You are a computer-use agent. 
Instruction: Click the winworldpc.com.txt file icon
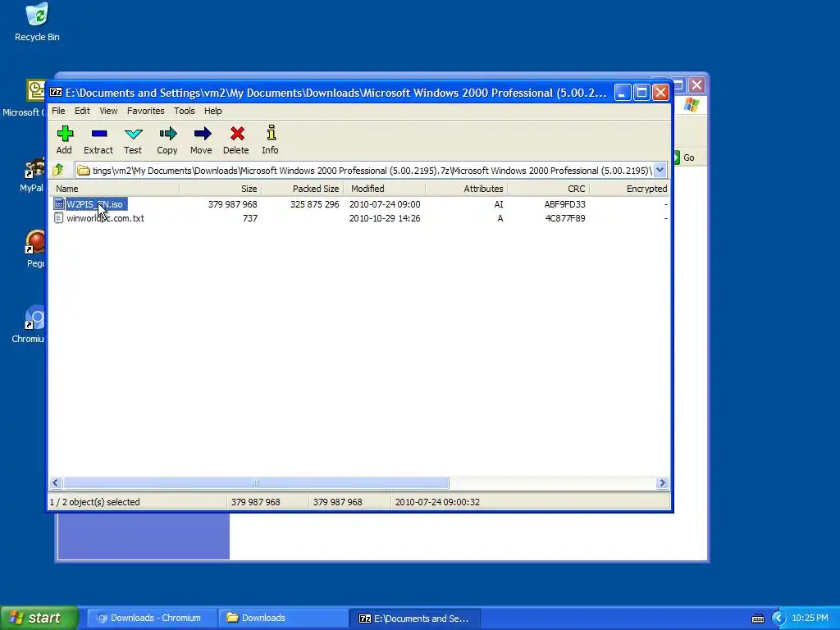[58, 218]
